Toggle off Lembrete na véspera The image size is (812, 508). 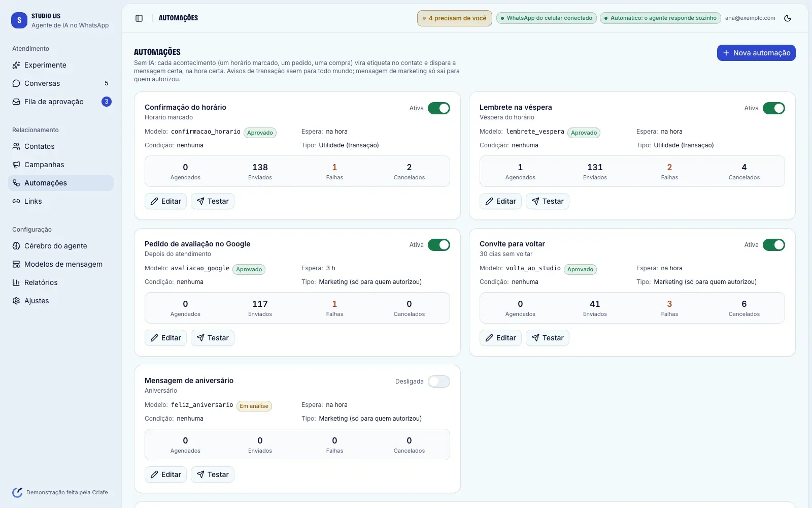(x=774, y=108)
